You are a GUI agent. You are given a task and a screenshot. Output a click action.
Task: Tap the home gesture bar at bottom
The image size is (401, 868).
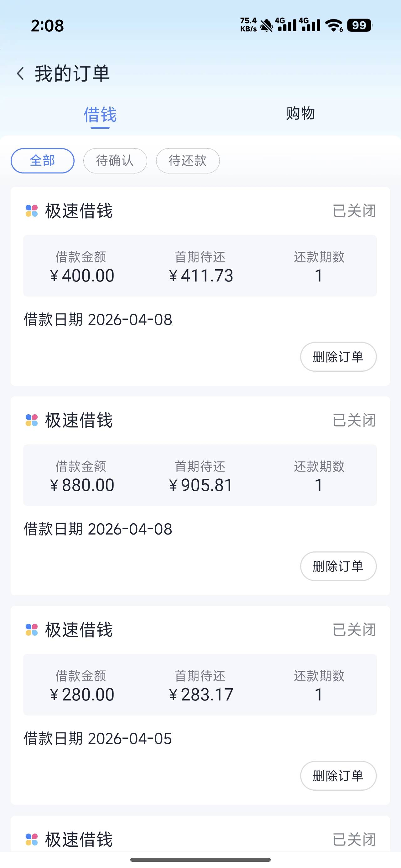[x=200, y=860]
